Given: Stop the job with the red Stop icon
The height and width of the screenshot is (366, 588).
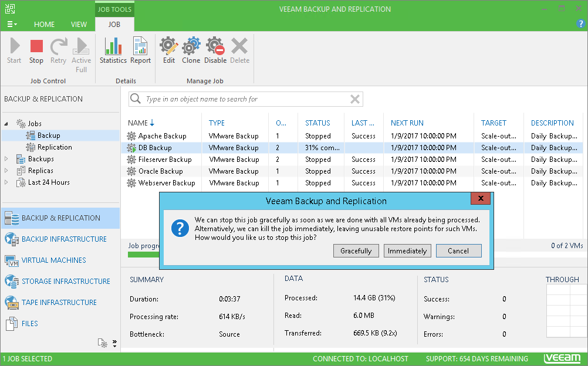Looking at the screenshot, I should 36,46.
